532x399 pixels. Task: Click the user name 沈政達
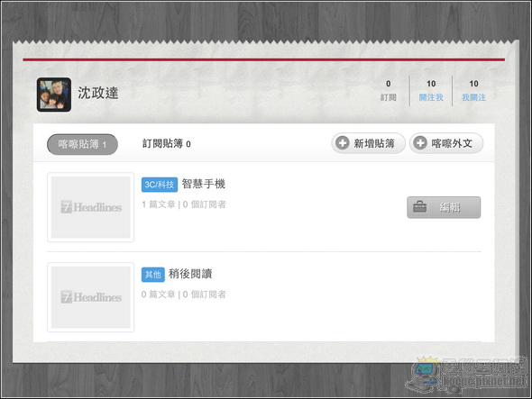(98, 93)
